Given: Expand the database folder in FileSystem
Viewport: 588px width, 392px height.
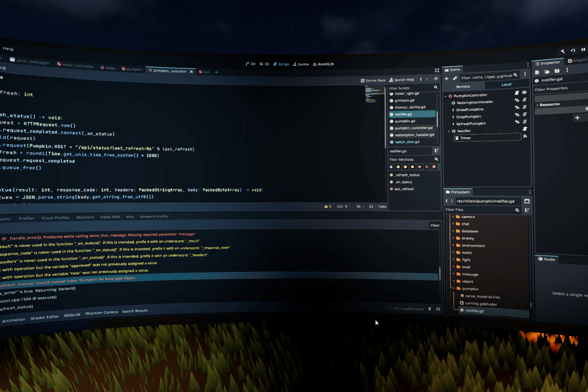Looking at the screenshot, I should coord(453,231).
